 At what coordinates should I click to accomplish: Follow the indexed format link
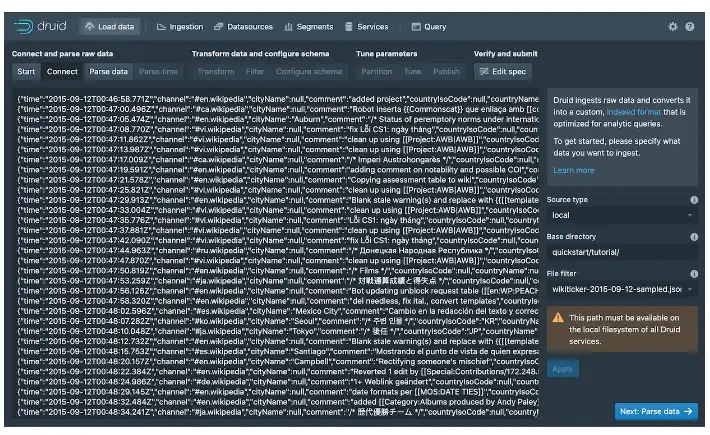[x=633, y=112]
